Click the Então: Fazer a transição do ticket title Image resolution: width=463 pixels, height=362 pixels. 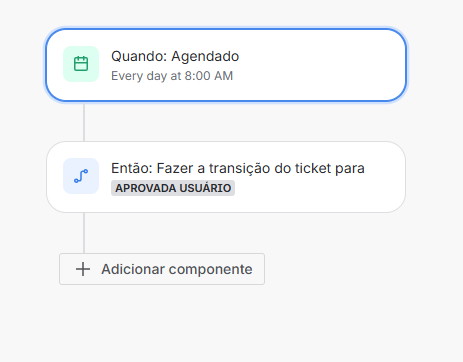pos(238,168)
